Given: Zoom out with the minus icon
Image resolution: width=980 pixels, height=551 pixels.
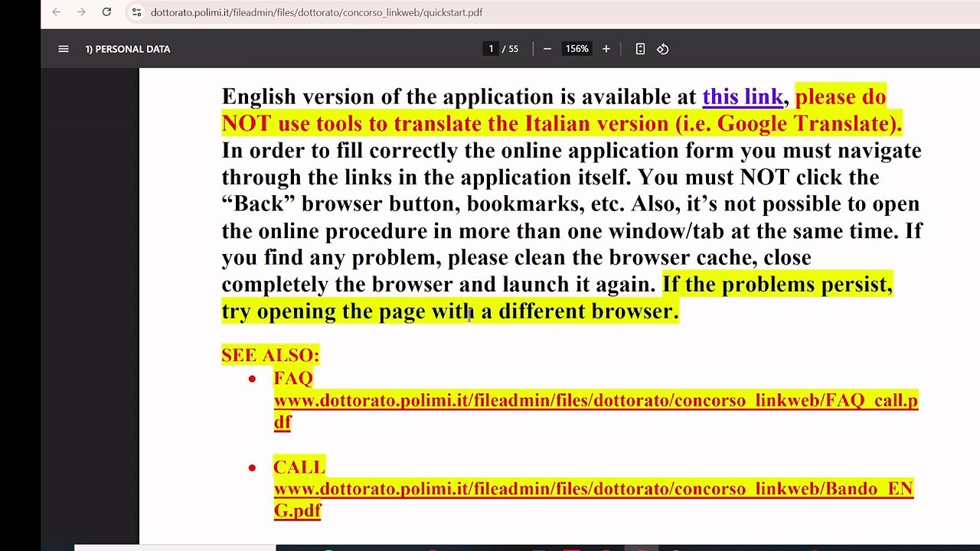Looking at the screenshot, I should (547, 49).
